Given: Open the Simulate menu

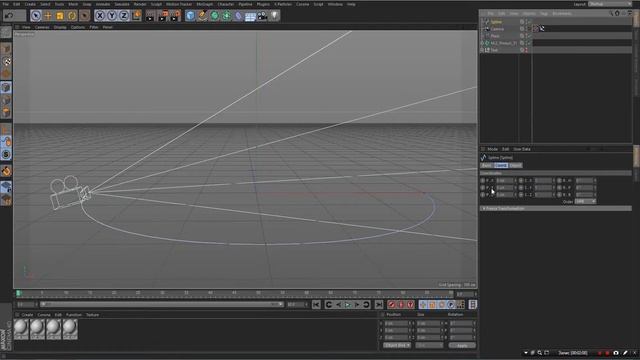Looking at the screenshot, I should tap(122, 4).
